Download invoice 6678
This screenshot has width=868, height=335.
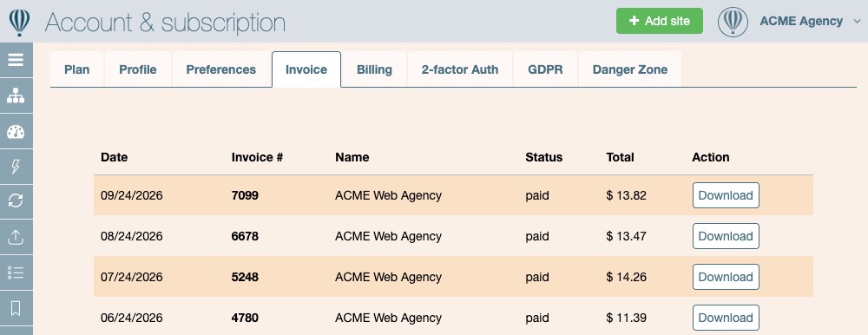(x=726, y=236)
